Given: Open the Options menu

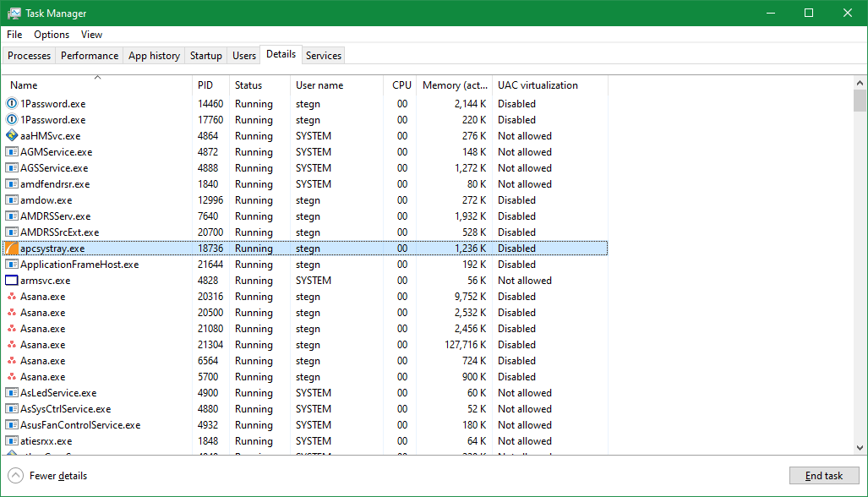Looking at the screenshot, I should (51, 35).
